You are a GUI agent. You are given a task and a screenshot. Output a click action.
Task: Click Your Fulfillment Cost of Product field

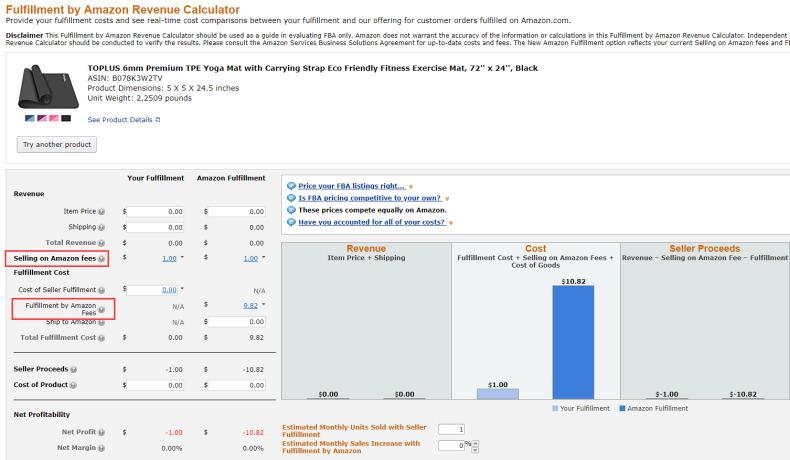(x=155, y=385)
